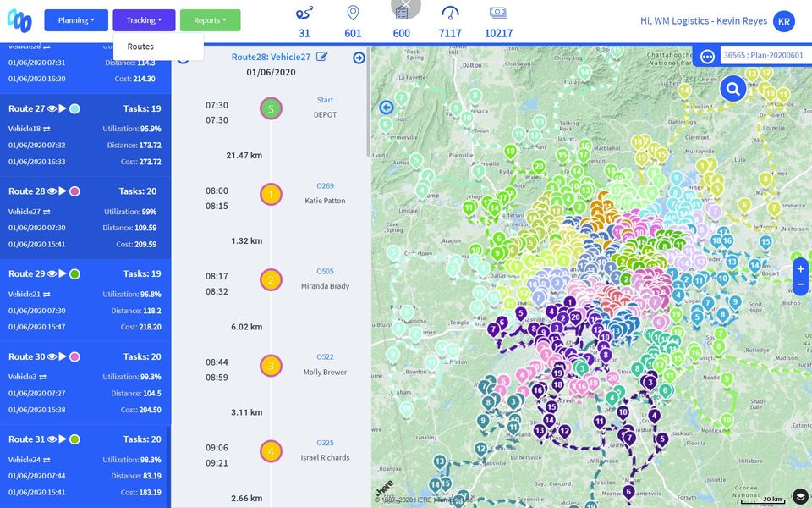Click purple map marker 6 near Barnesville

point(628,491)
